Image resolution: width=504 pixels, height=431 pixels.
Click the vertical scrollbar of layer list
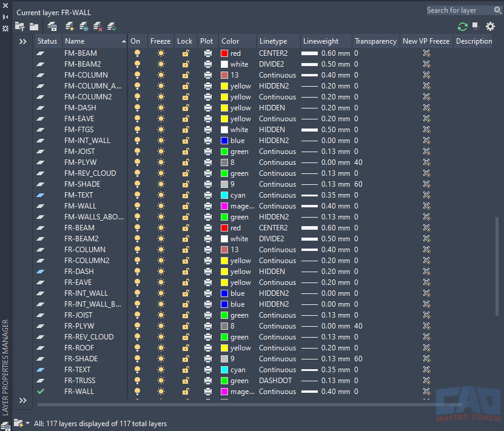pos(497,267)
